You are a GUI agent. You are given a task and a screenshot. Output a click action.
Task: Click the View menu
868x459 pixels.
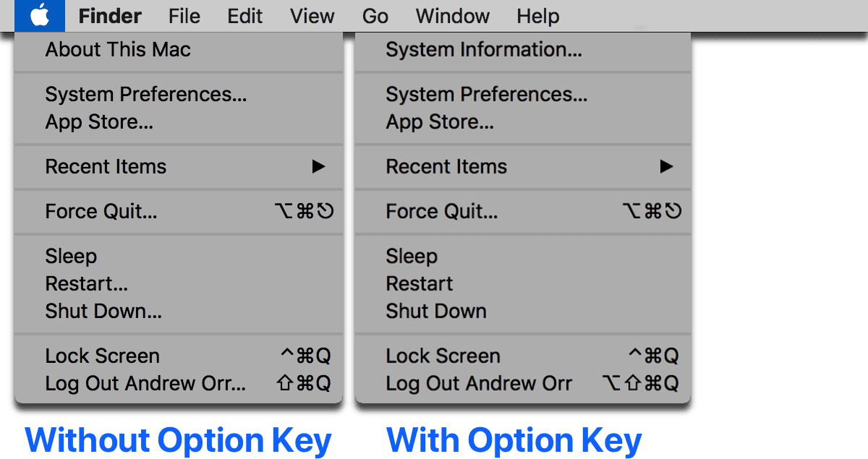pyautogui.click(x=312, y=16)
